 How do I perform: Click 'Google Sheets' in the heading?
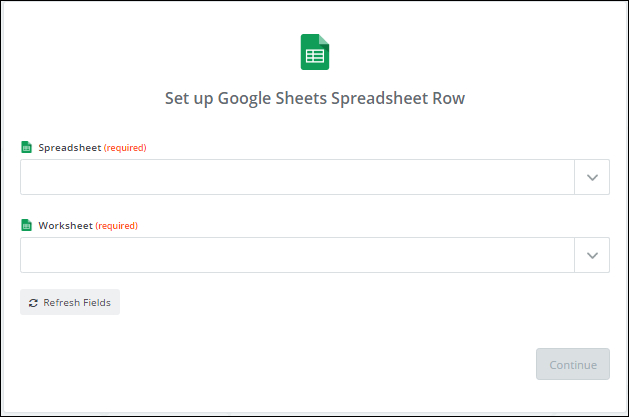coord(265,99)
